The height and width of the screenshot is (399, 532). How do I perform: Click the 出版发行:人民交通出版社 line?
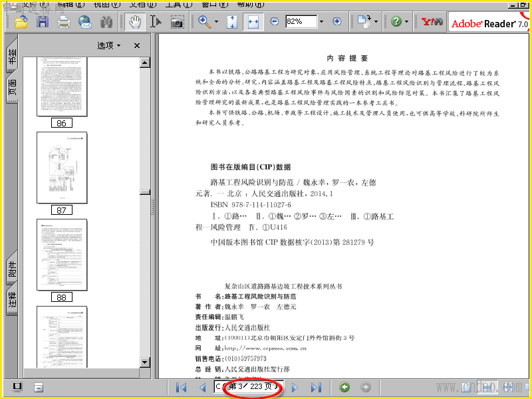coord(232,328)
